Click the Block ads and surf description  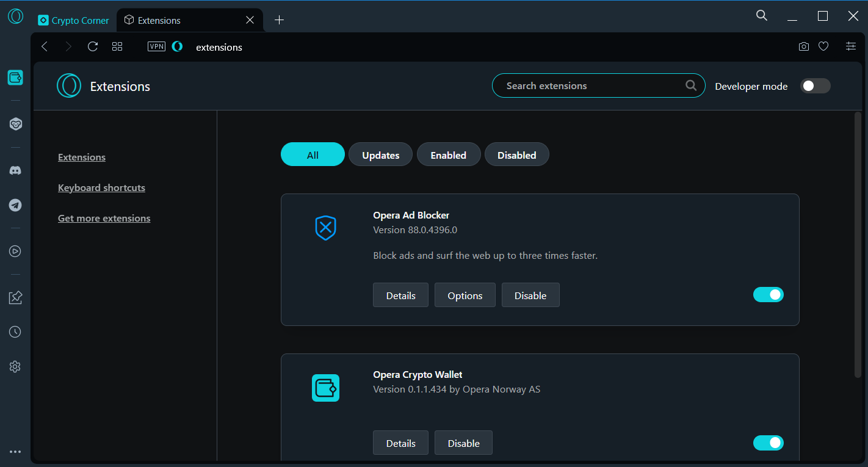tap(485, 255)
